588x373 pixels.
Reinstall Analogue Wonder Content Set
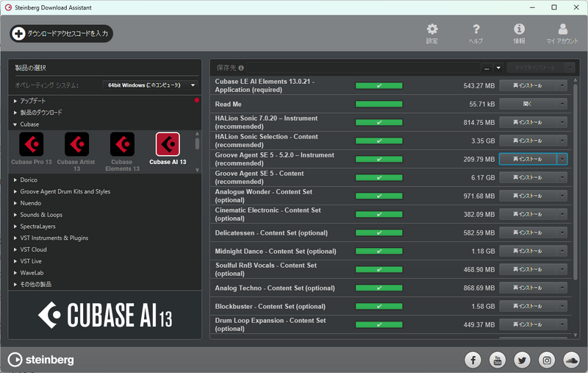528,196
